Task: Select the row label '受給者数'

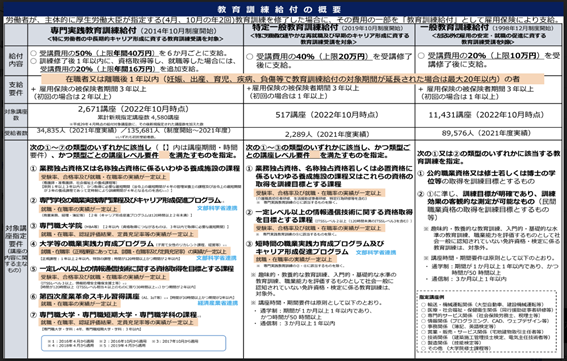Action: click(x=16, y=133)
